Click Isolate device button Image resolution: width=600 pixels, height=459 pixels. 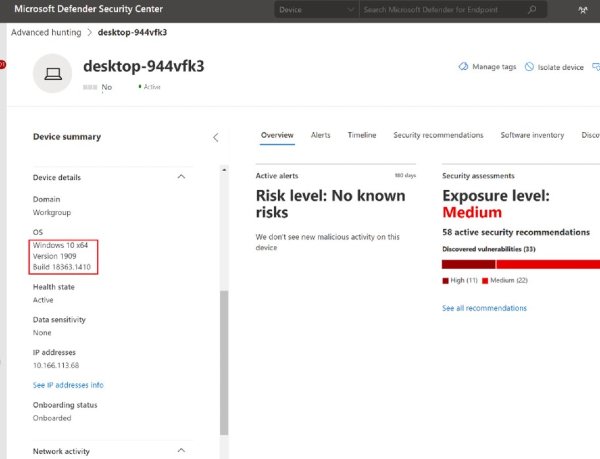[554, 67]
